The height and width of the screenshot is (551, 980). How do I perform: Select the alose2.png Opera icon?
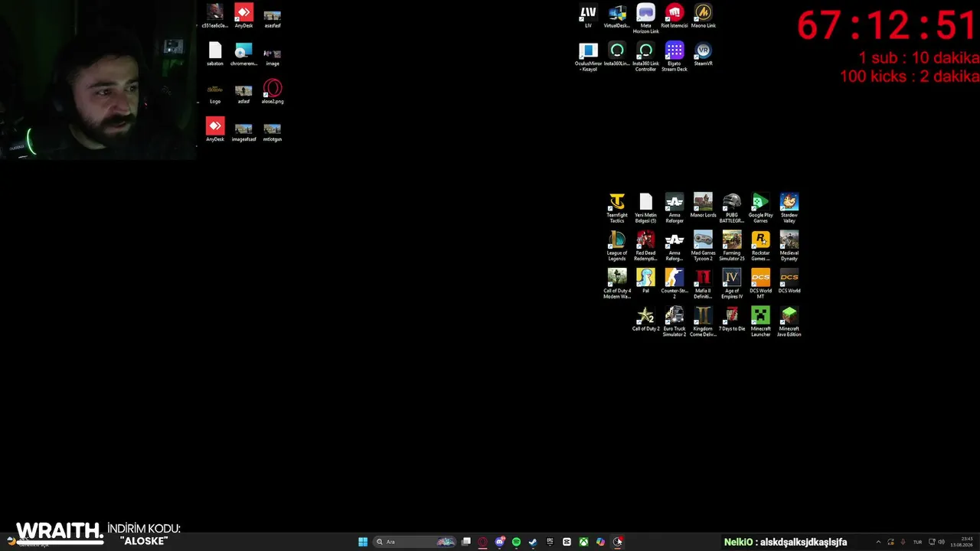273,92
